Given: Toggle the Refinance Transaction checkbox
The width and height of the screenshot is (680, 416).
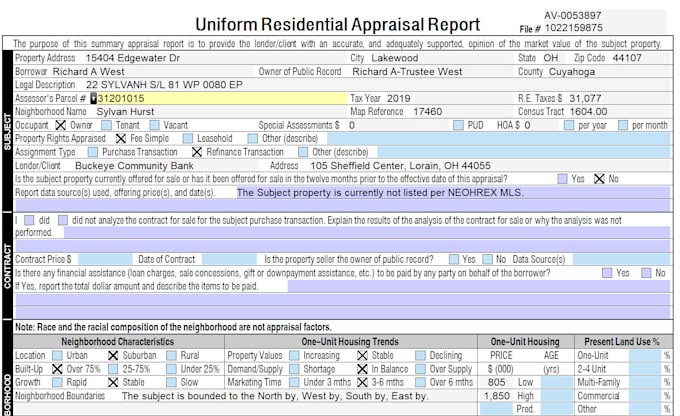Looking at the screenshot, I should 197,152.
